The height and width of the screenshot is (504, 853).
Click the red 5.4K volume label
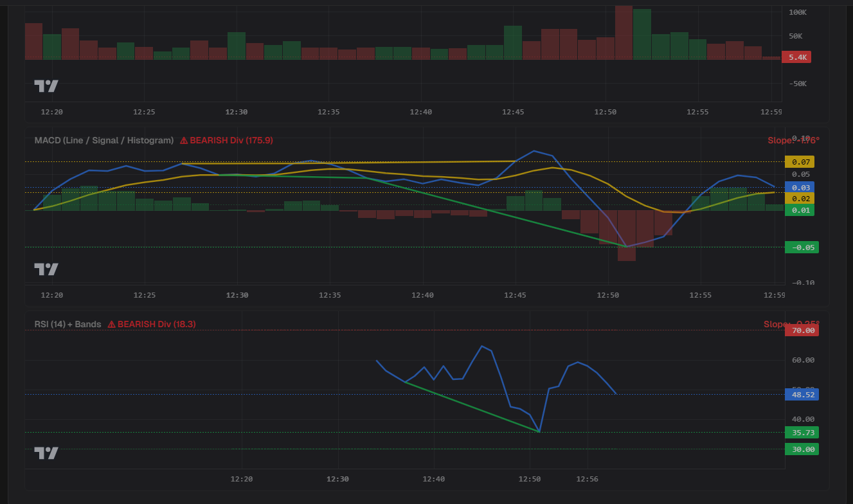tap(797, 57)
